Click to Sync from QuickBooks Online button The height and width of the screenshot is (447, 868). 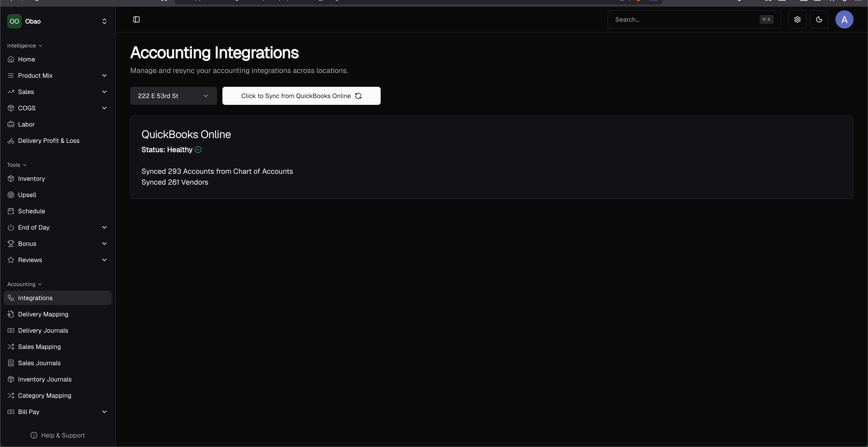(x=302, y=96)
